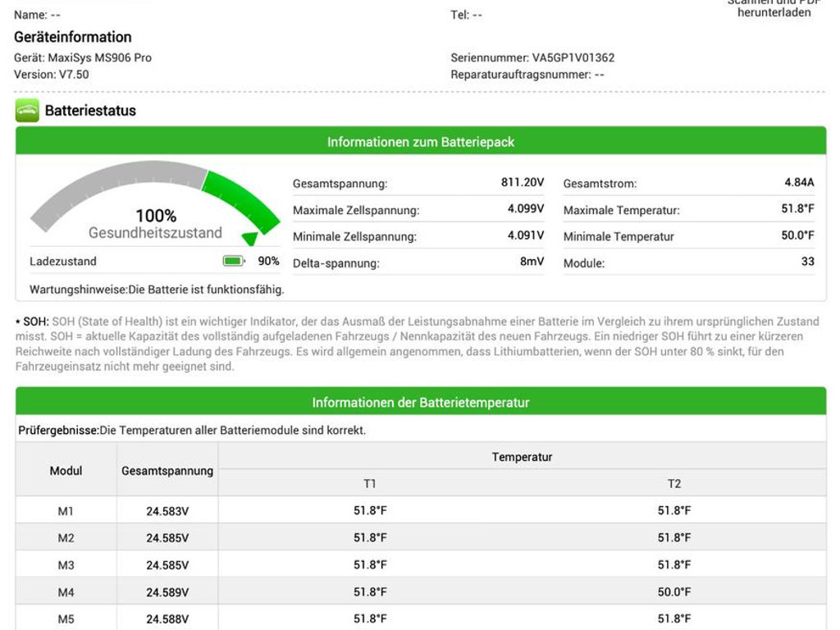Click the Gesamtspannung column header in the table
This screenshot has height=630, width=840.
[167, 471]
